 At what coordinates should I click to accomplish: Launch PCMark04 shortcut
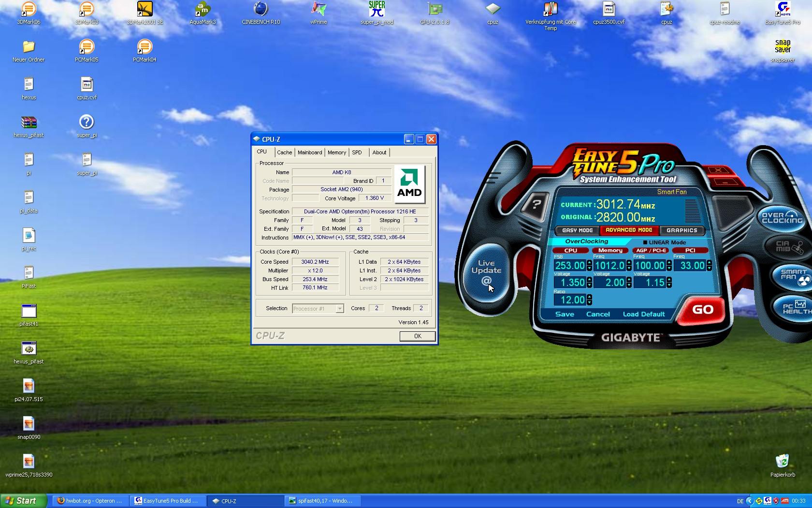click(145, 51)
